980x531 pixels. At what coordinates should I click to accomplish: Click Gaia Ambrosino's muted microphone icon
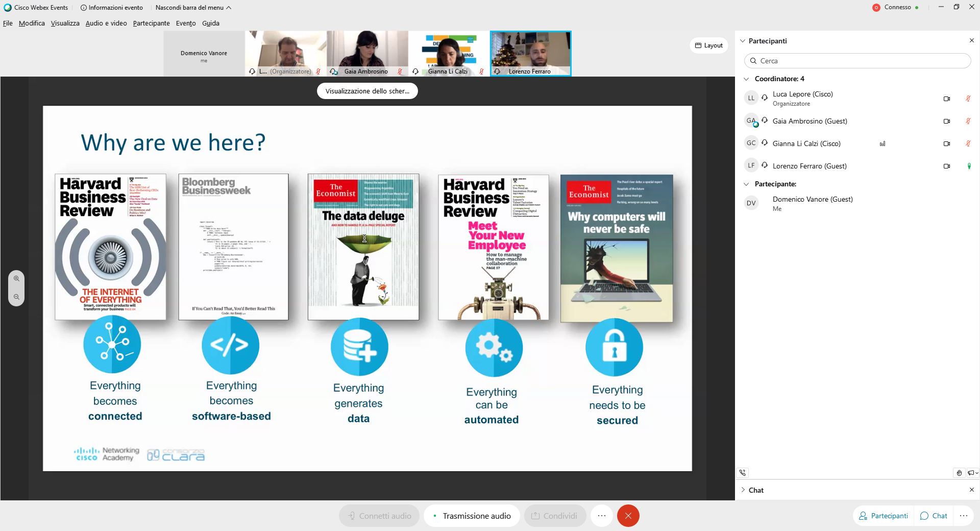pyautogui.click(x=968, y=121)
